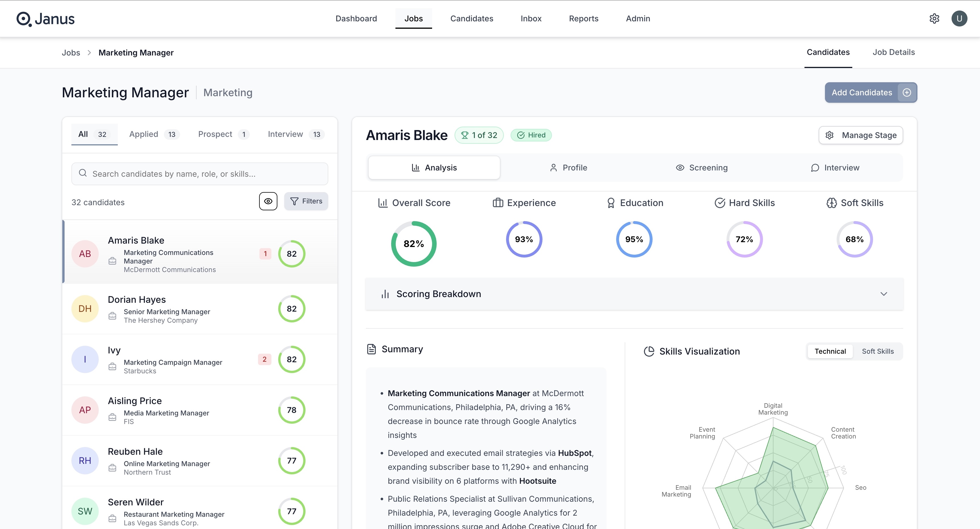Select the Technical skills toggle

click(x=830, y=351)
